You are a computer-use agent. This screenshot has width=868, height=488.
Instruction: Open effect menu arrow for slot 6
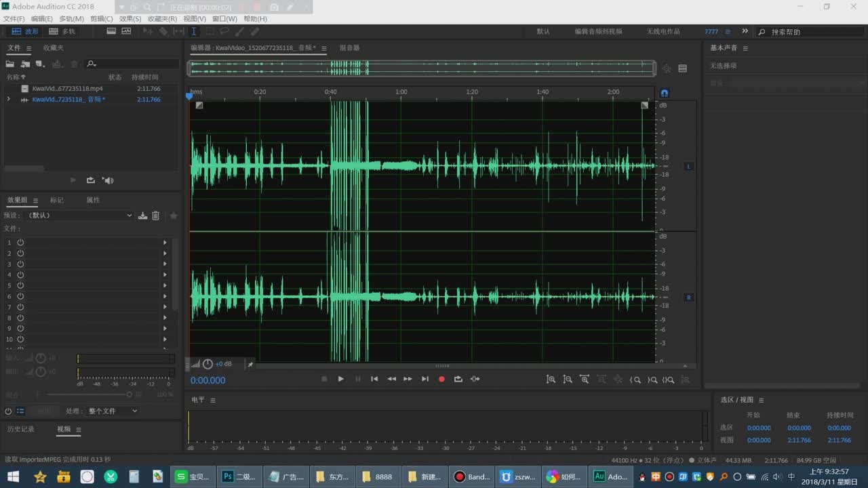[x=165, y=296]
